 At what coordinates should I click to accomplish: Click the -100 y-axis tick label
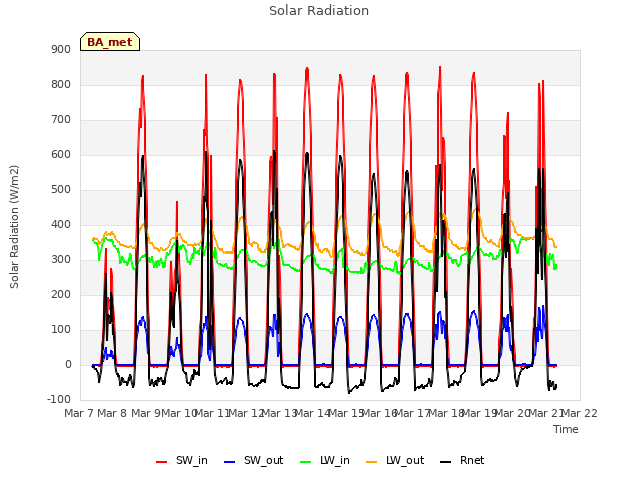pos(59,399)
